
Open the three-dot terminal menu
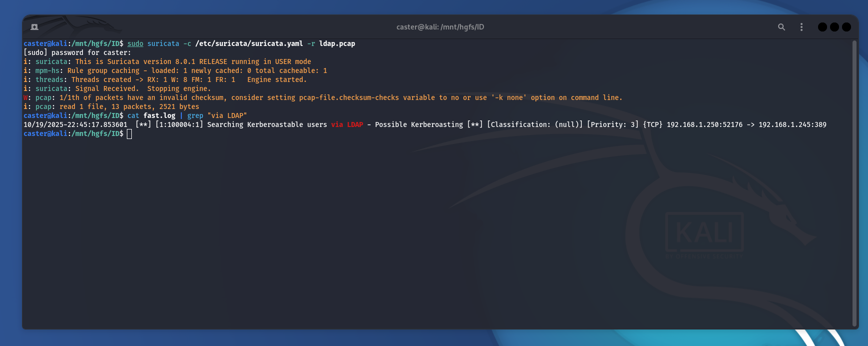(802, 27)
